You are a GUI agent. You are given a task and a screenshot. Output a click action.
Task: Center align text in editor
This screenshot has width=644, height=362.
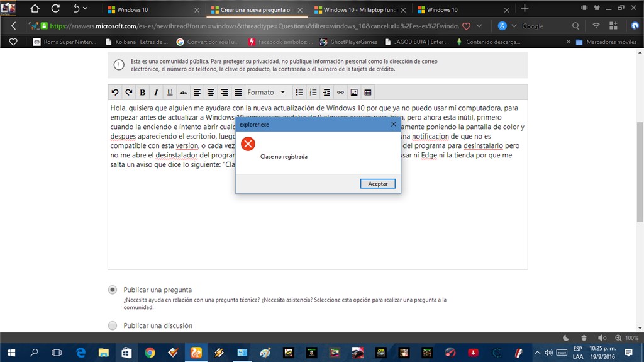click(x=211, y=93)
